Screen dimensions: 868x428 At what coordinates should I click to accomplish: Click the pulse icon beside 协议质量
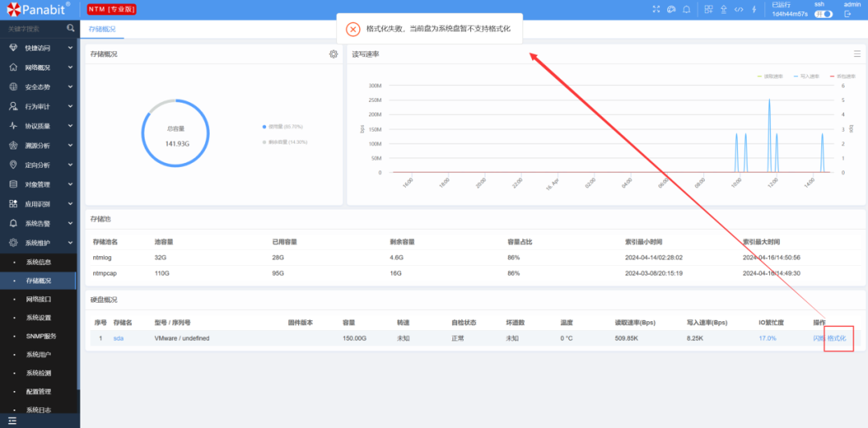pyautogui.click(x=14, y=125)
